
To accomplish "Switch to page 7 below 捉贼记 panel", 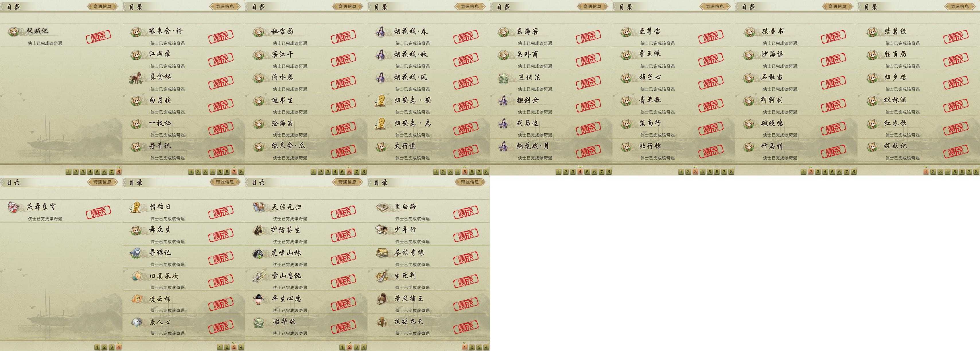I will (112, 172).
